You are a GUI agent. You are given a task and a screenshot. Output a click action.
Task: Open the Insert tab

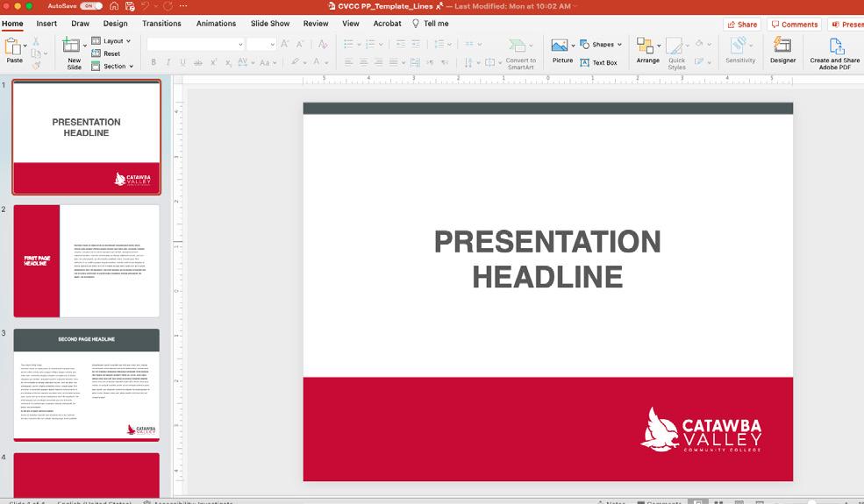pos(46,24)
